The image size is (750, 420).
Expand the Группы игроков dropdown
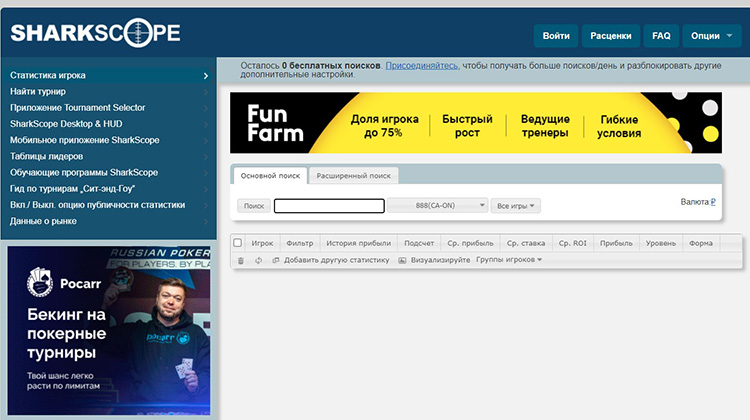[x=509, y=260]
